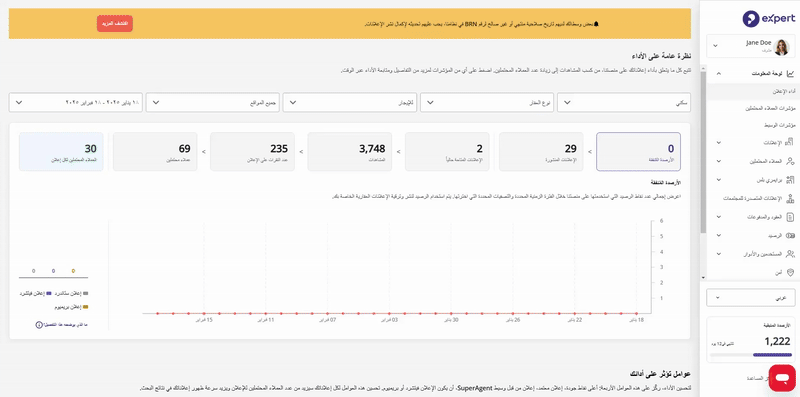
Task: Click the Primary Plus building icon
Action: click(790, 180)
